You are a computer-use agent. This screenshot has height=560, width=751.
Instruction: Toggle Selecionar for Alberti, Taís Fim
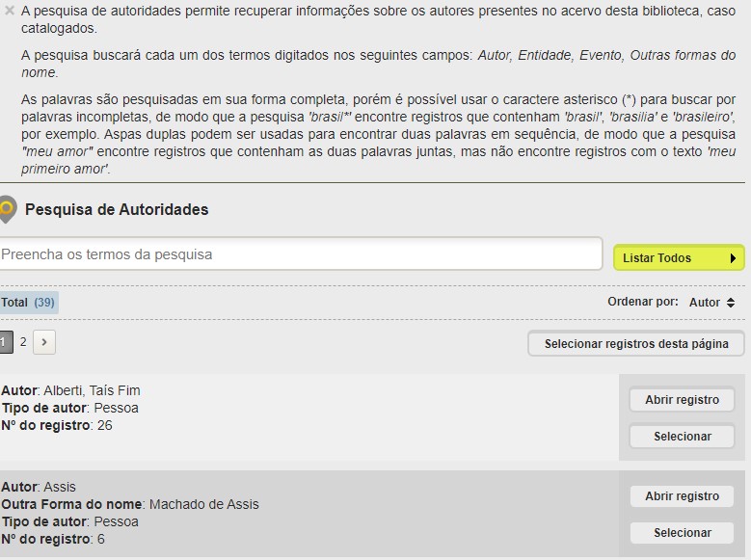[x=682, y=437]
